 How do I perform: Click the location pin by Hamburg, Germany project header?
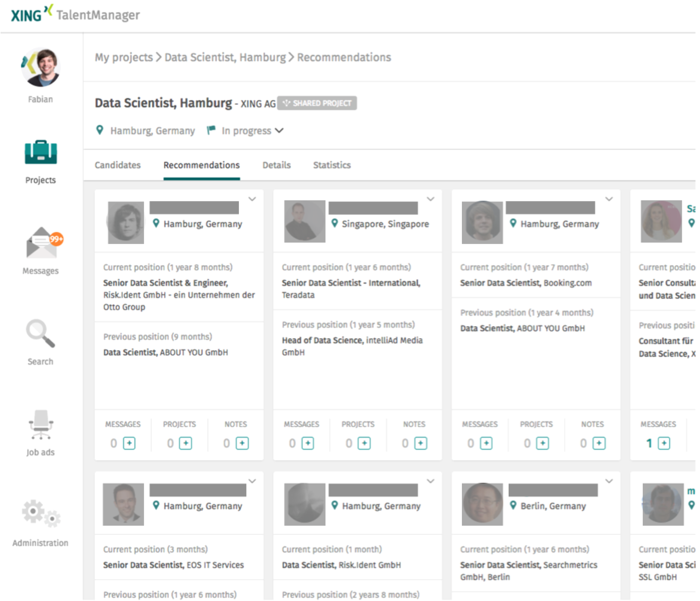click(x=100, y=130)
